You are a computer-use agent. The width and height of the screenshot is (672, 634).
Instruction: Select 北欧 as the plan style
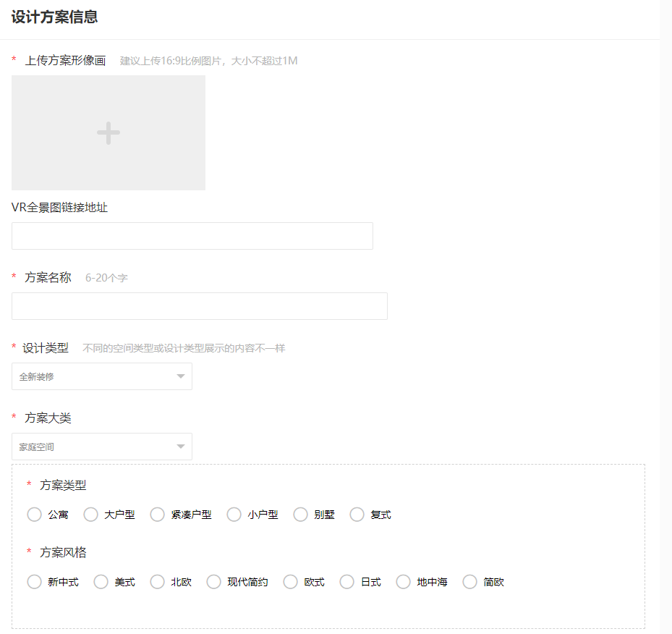click(158, 582)
